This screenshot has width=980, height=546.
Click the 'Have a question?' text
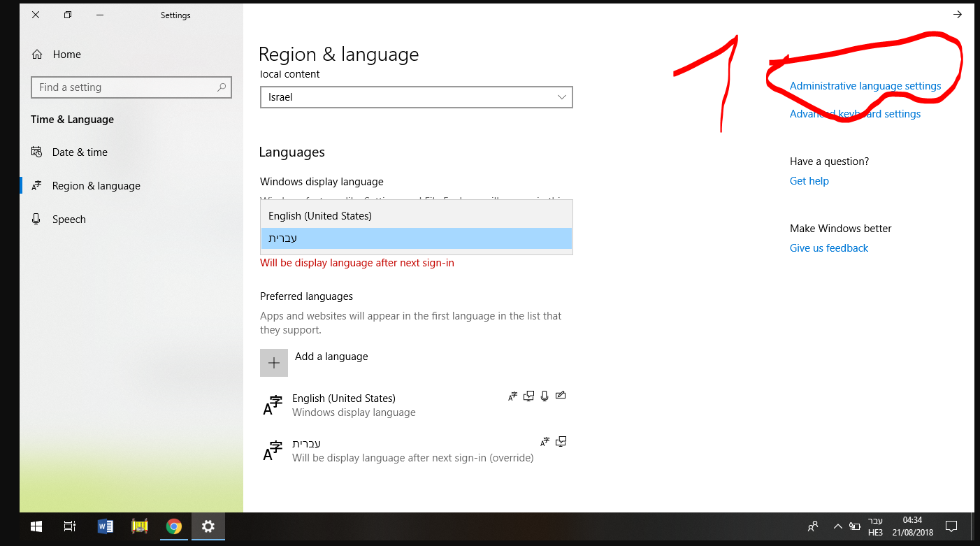click(x=829, y=161)
